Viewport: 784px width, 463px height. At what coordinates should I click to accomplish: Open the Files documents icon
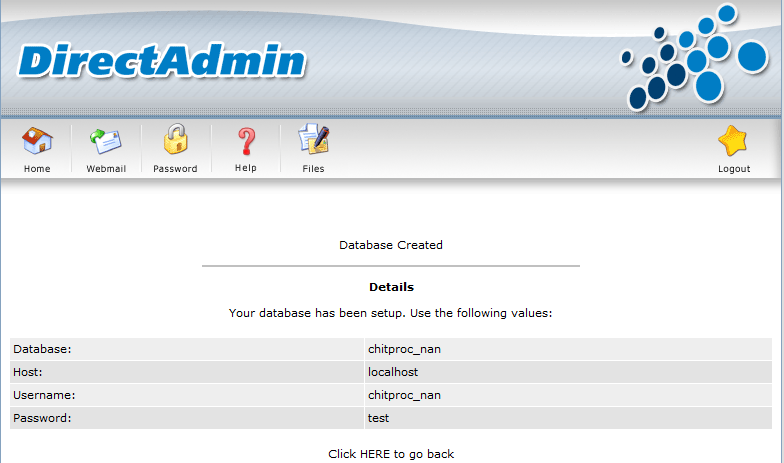(x=314, y=138)
